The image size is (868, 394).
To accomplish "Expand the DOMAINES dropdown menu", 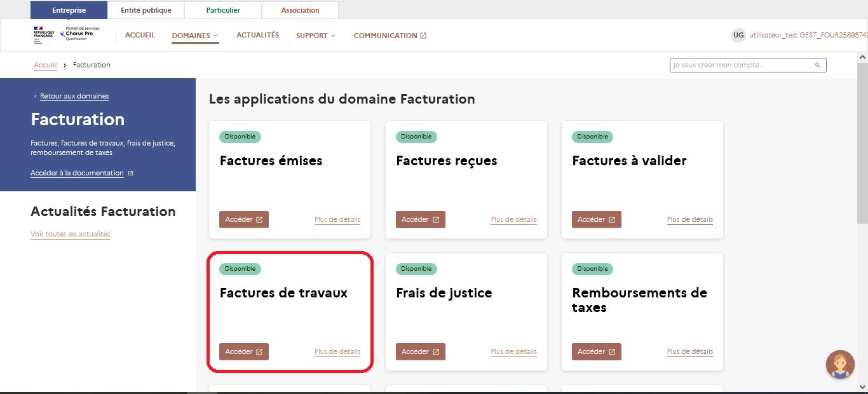I will click(195, 35).
